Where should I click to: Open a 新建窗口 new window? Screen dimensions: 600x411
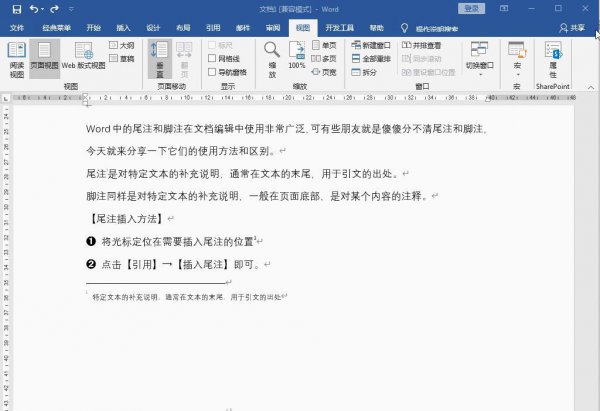pos(371,45)
